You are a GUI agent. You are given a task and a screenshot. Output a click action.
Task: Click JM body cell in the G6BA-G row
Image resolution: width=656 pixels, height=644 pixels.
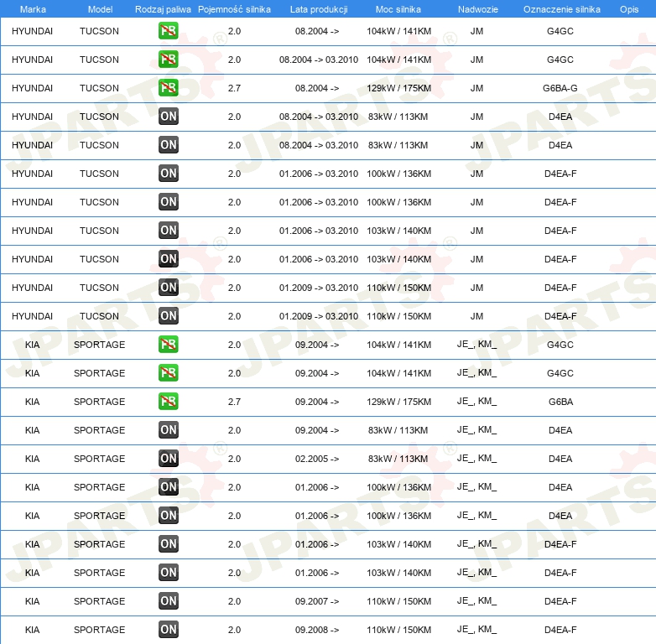(476, 88)
